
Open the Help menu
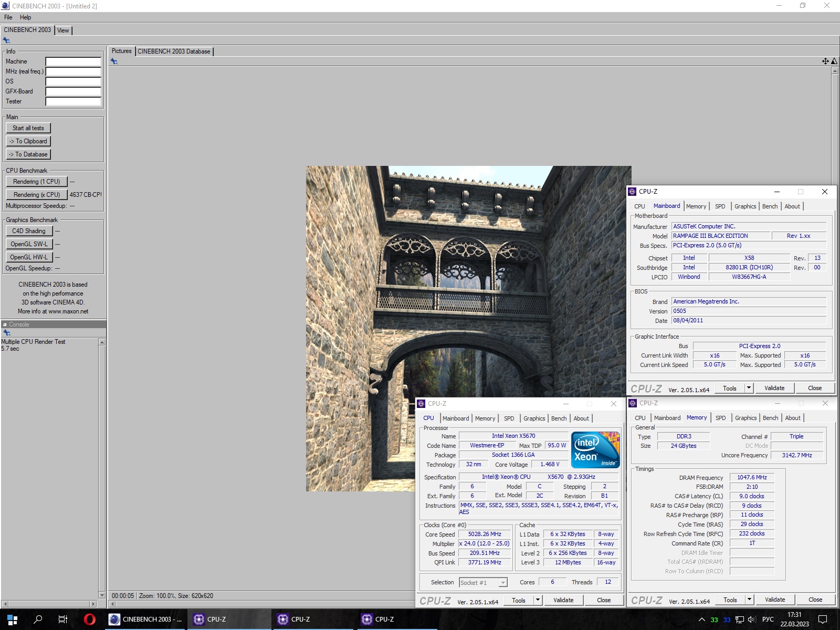click(25, 17)
